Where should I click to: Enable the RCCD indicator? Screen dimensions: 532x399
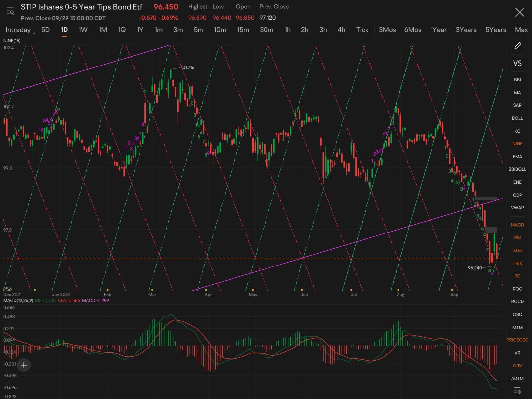coord(517,301)
